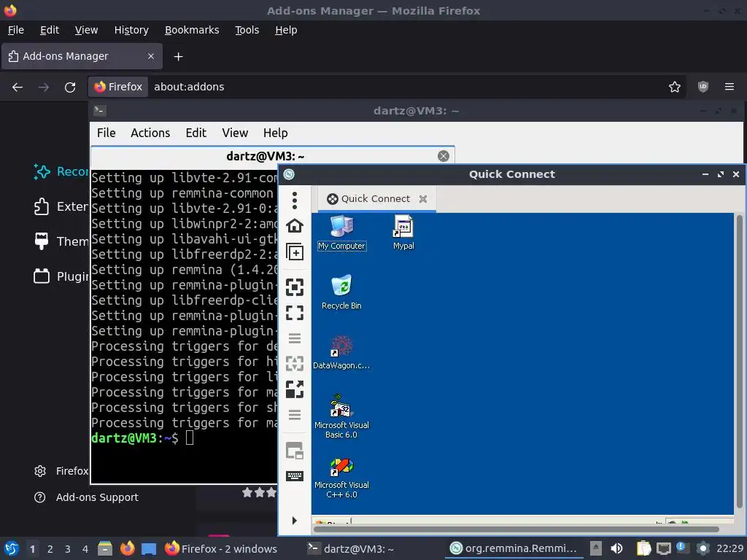Viewport: 747px width, 560px height.
Task: Reload the about:addons page
Action: click(x=70, y=87)
